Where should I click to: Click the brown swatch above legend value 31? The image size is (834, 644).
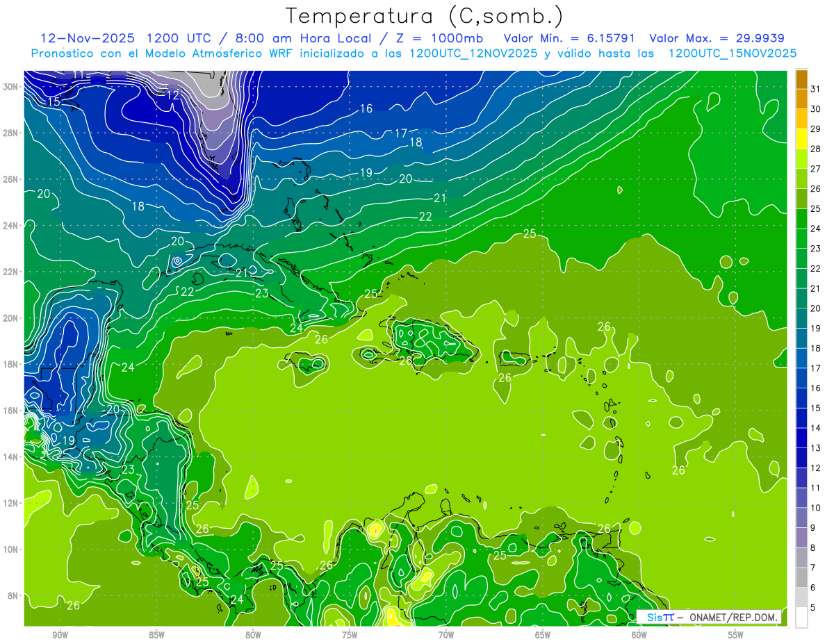pos(801,79)
